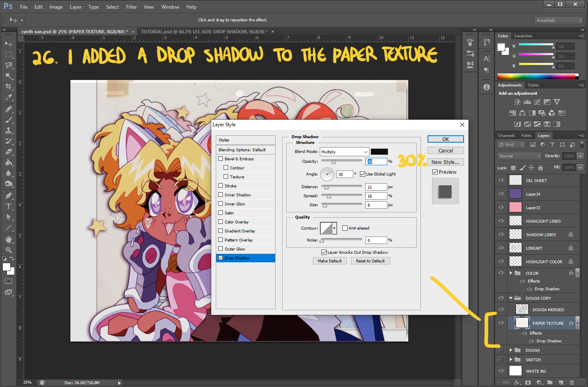Select the Hand tool

[x=8, y=239]
